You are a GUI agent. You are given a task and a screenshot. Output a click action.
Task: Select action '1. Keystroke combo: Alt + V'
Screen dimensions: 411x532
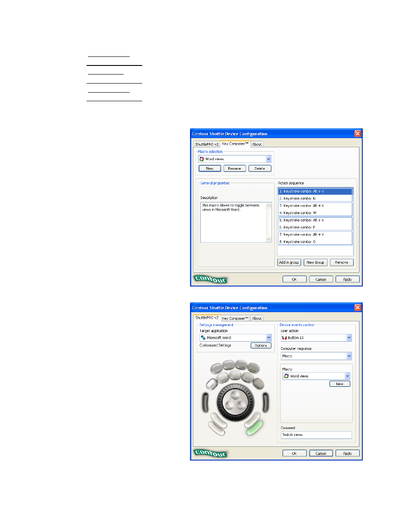(x=315, y=191)
